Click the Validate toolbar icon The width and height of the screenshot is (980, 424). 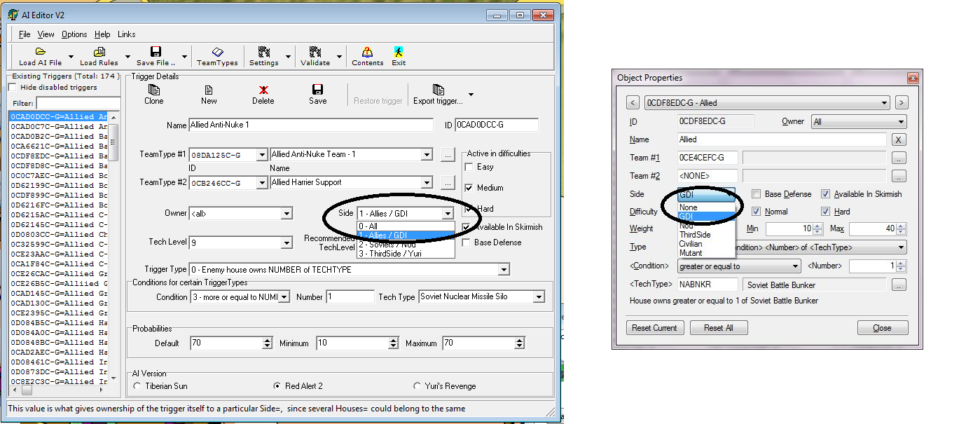coord(315,52)
